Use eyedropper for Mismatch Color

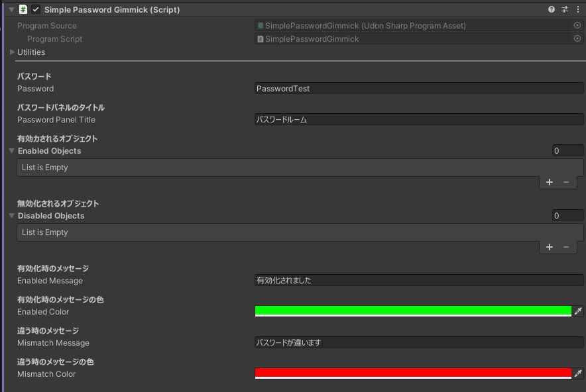[578, 373]
